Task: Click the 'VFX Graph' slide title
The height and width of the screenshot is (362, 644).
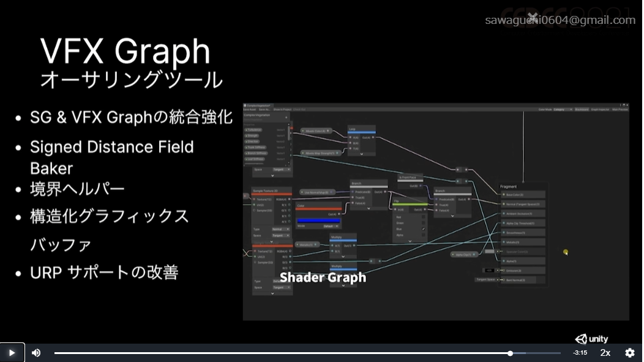Action: 125,51
